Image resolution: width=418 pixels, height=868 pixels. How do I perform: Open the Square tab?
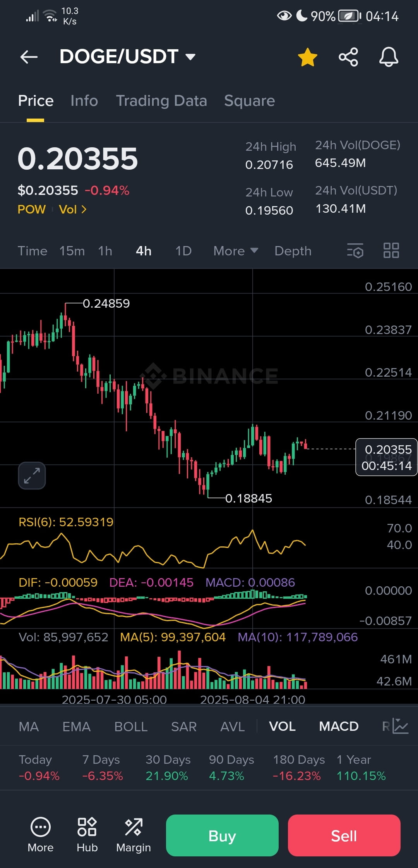click(x=250, y=101)
